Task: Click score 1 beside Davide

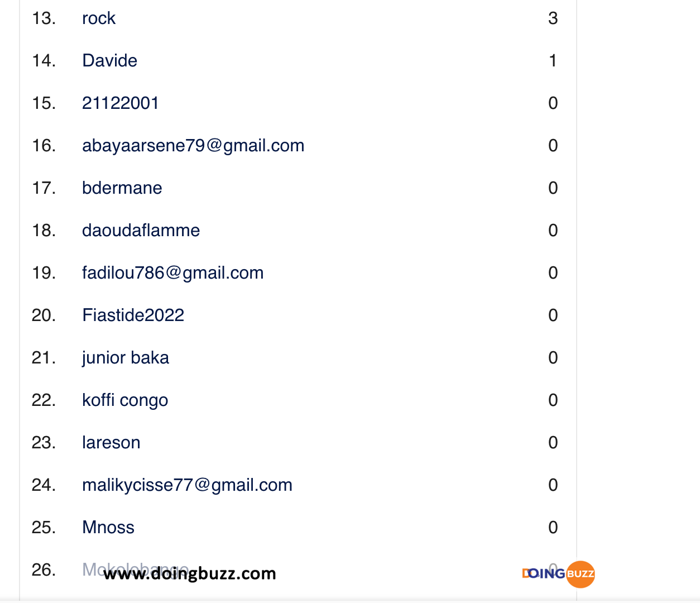Action: point(553,61)
